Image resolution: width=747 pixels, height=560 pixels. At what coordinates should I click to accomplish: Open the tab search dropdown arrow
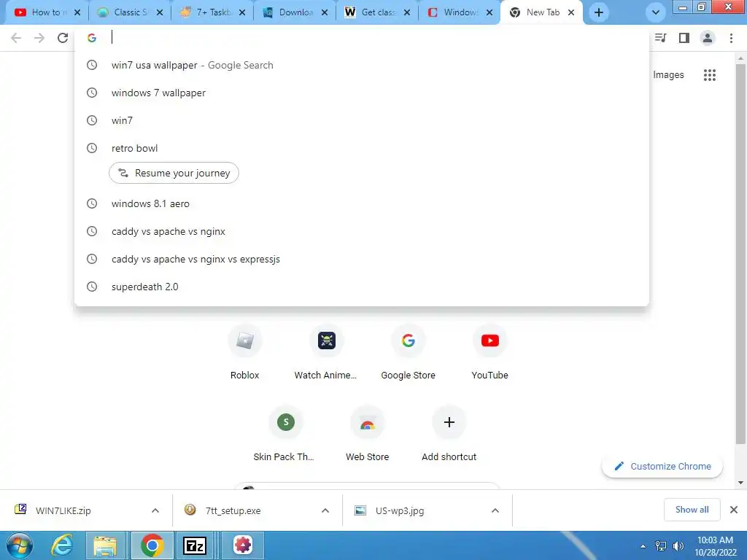tap(656, 13)
